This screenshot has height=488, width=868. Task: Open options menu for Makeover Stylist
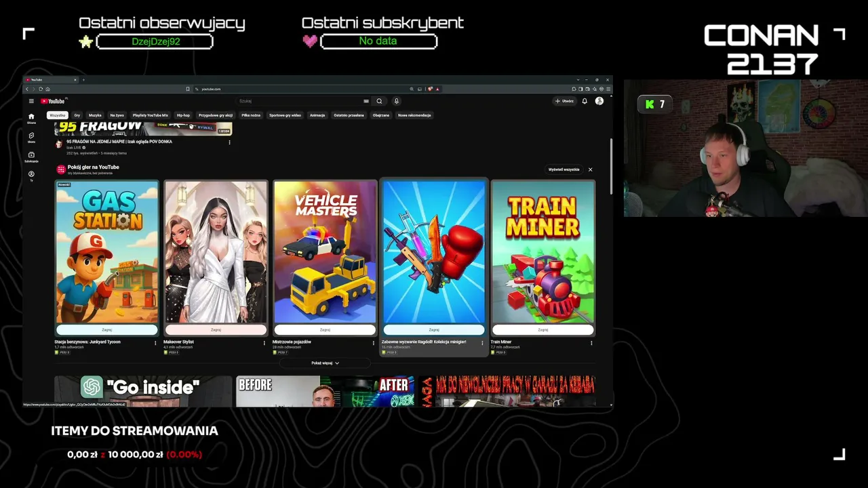[x=264, y=343]
